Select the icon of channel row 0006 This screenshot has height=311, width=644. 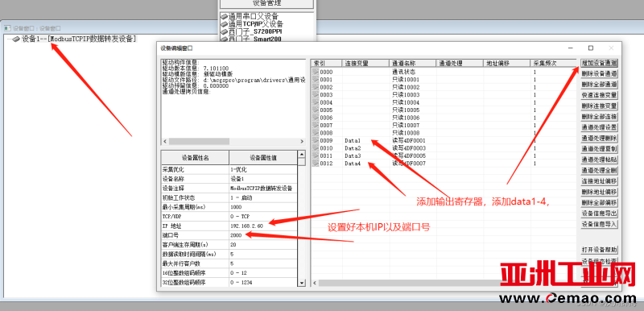point(316,118)
